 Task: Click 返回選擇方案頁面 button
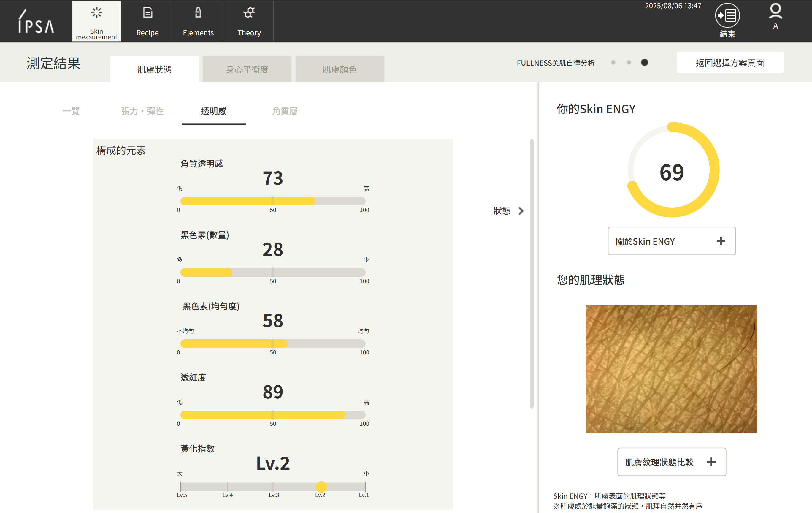(730, 63)
